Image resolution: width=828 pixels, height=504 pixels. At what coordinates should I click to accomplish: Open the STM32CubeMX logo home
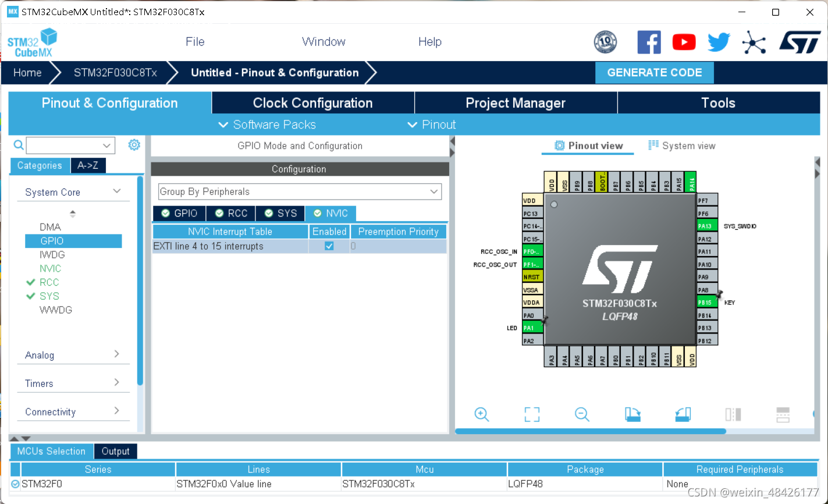(33, 42)
